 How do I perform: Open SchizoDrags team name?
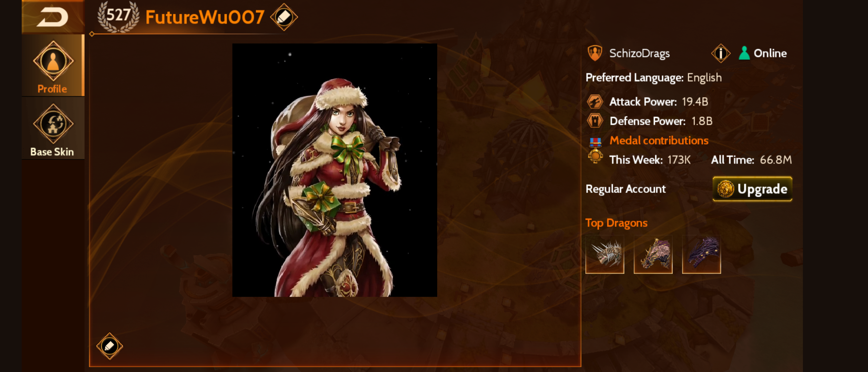click(x=639, y=53)
